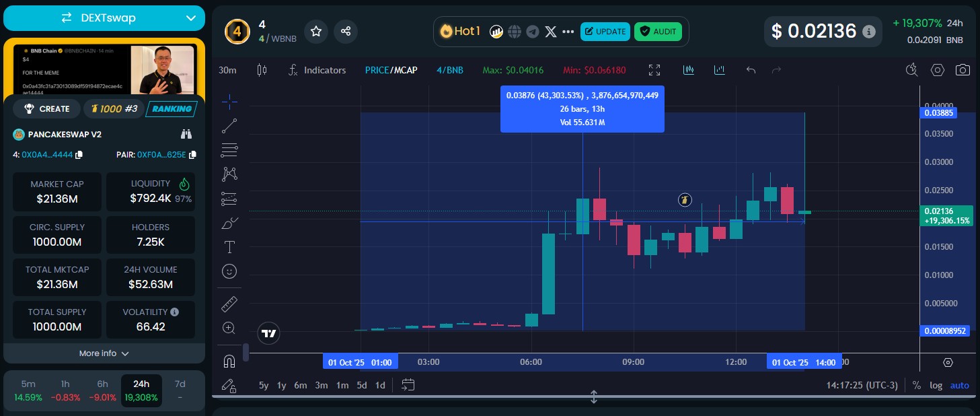980x416 pixels.
Task: Open the 30m timeframe selector
Action: point(227,70)
